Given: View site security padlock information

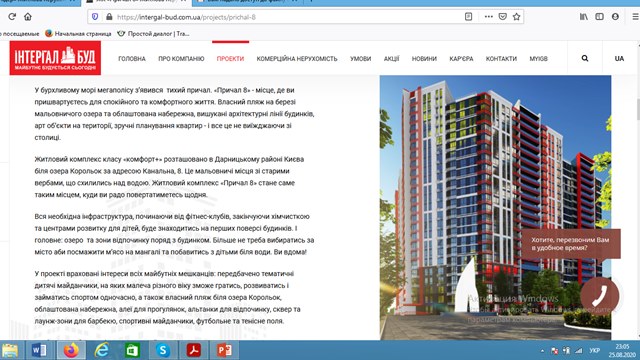Looking at the screenshot, I should [x=109, y=17].
